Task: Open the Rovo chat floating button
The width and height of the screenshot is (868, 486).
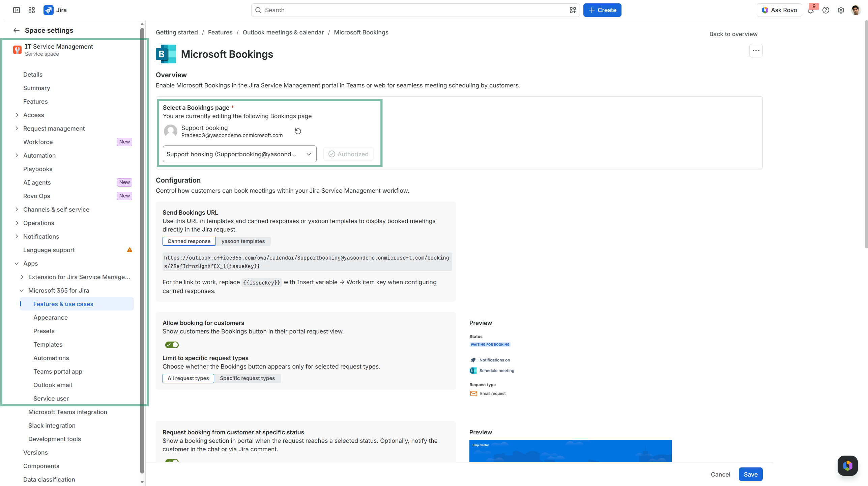Action: [848, 466]
